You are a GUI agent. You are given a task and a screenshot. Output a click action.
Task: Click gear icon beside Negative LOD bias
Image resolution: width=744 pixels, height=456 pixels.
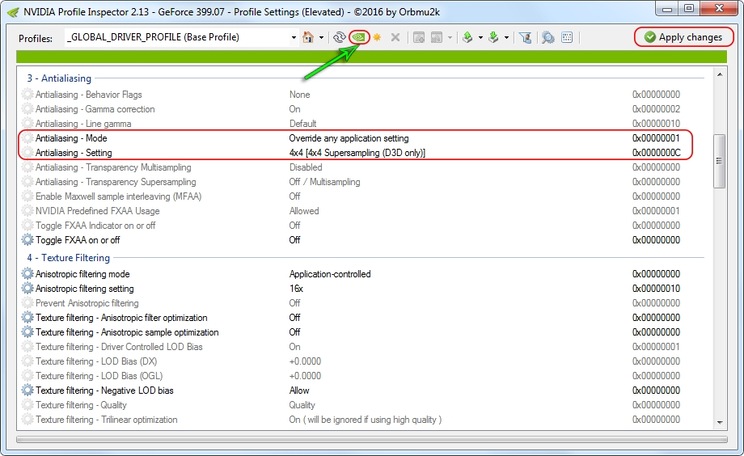coord(28,390)
